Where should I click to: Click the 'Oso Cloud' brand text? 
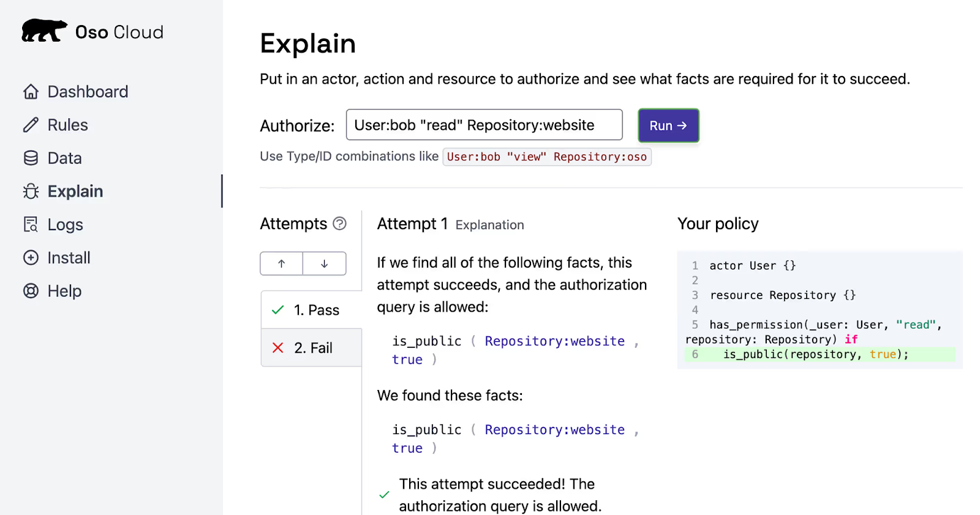119,32
